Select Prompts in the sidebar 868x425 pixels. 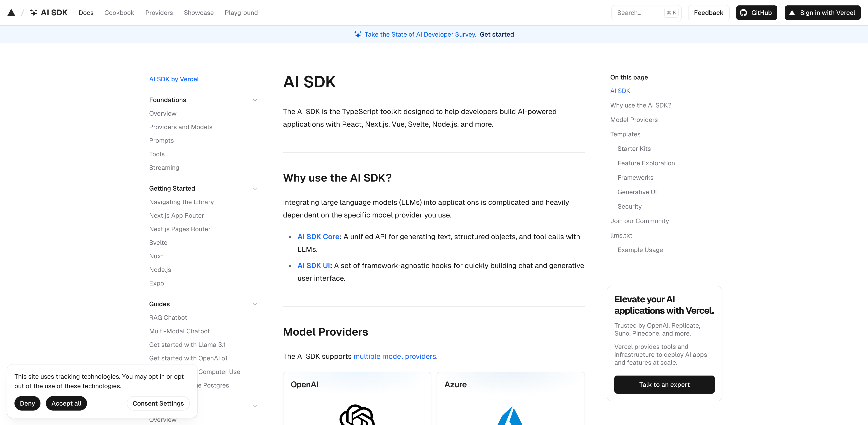[161, 141]
